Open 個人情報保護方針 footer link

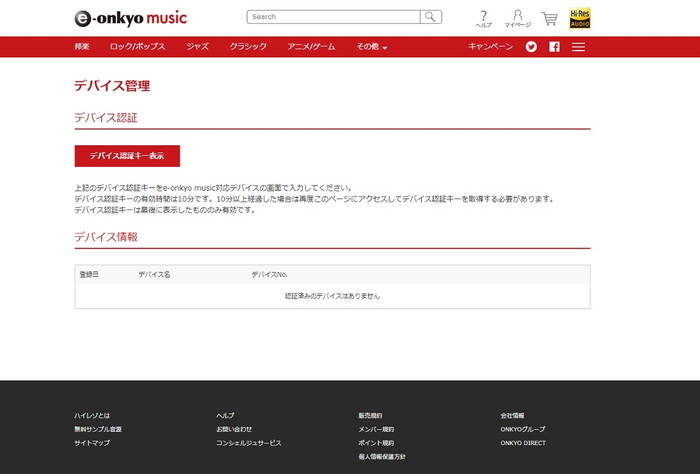382,457
